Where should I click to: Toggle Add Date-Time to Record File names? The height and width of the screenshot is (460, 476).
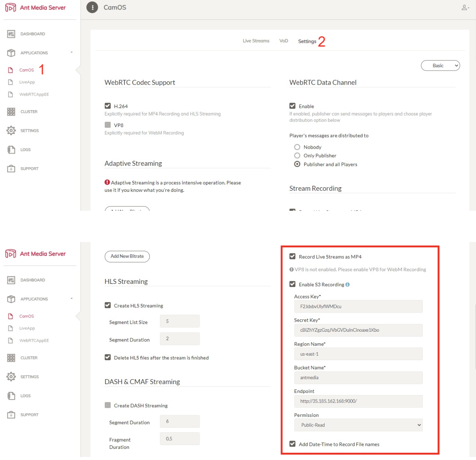pos(293,444)
